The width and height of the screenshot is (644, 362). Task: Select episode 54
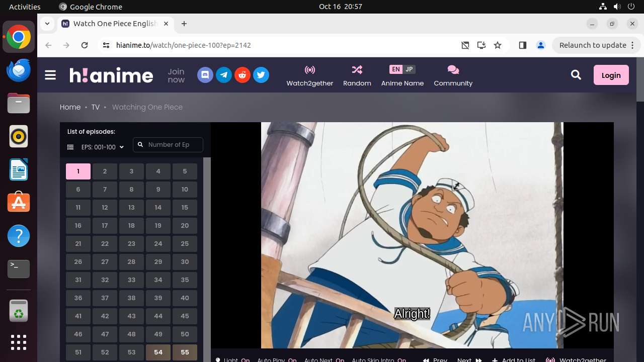[x=158, y=352]
